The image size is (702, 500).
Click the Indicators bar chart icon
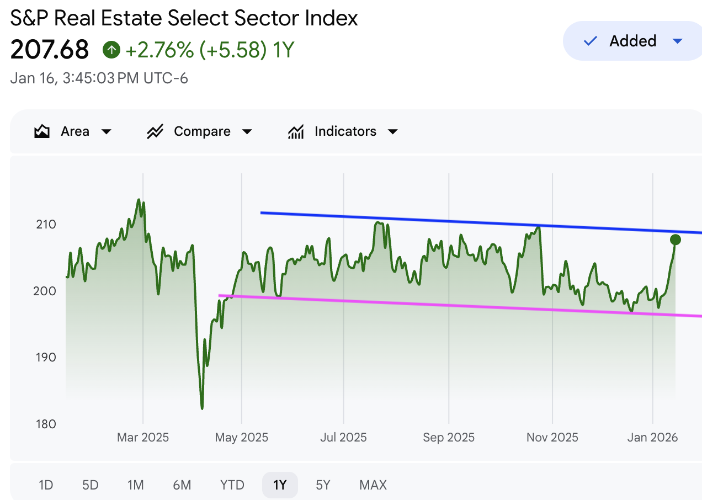[296, 132]
